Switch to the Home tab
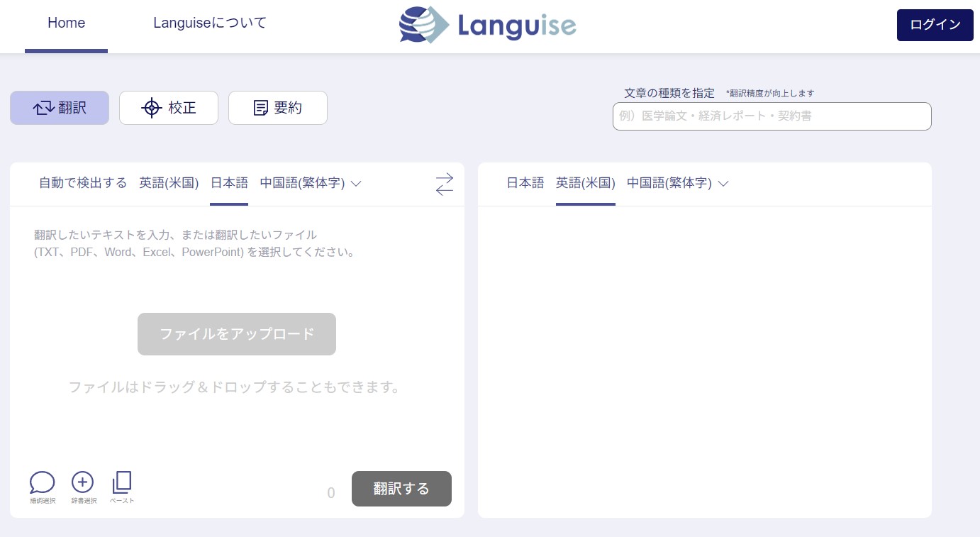 tap(66, 23)
